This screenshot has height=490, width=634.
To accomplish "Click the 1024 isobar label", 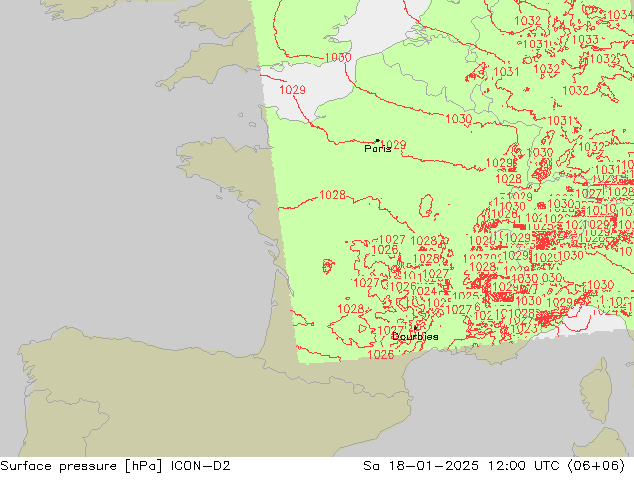I will 427,291.
